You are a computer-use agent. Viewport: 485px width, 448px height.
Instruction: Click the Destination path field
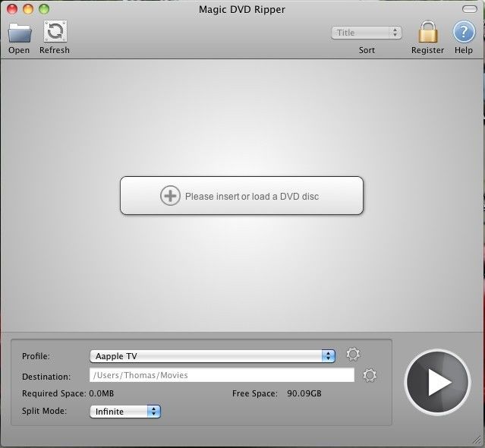(222, 375)
